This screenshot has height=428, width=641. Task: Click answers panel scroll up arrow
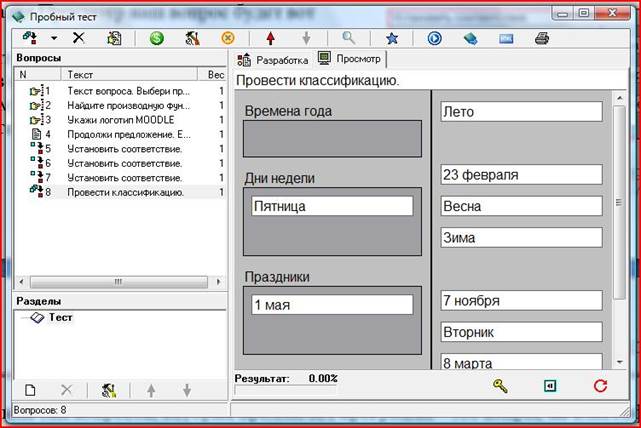620,98
